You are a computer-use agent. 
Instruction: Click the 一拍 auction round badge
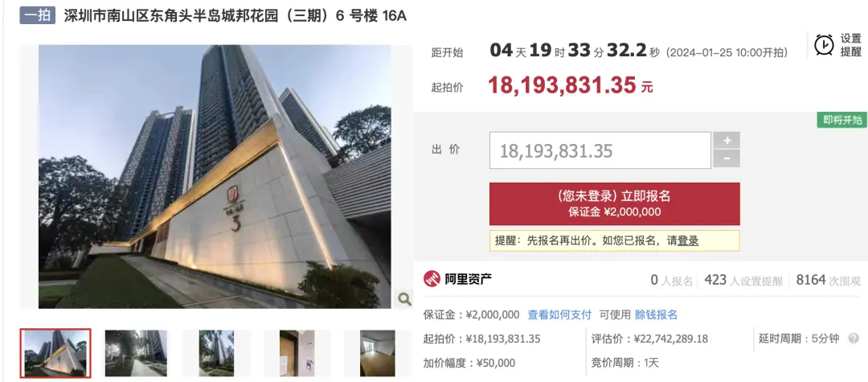coord(38,15)
